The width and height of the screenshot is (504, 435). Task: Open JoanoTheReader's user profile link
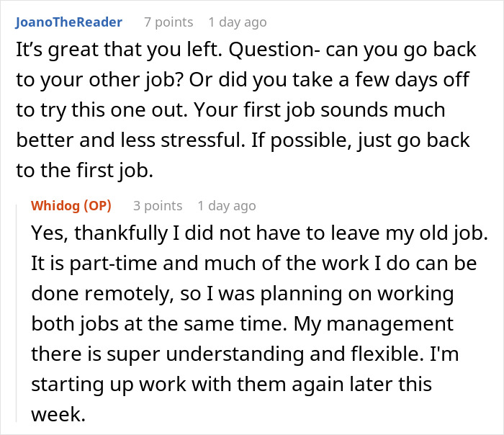[68, 22]
